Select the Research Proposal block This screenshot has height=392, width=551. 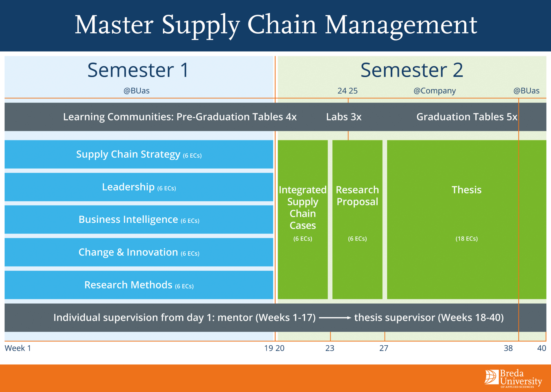pyautogui.click(x=357, y=219)
